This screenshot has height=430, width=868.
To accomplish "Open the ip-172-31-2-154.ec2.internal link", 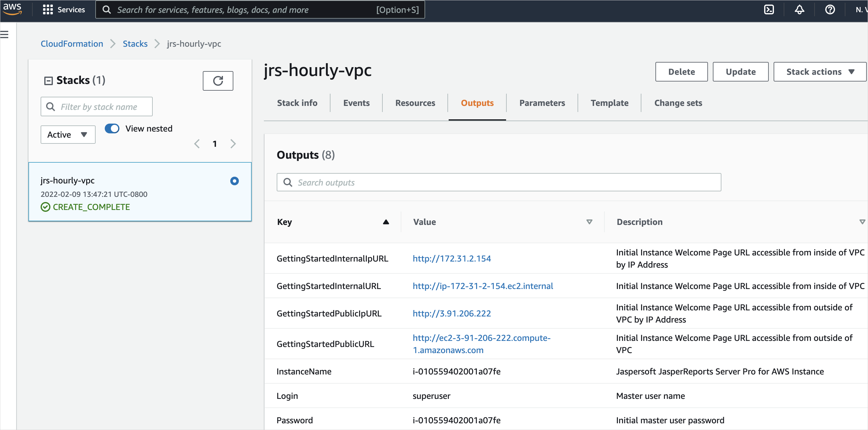I will coord(483,286).
